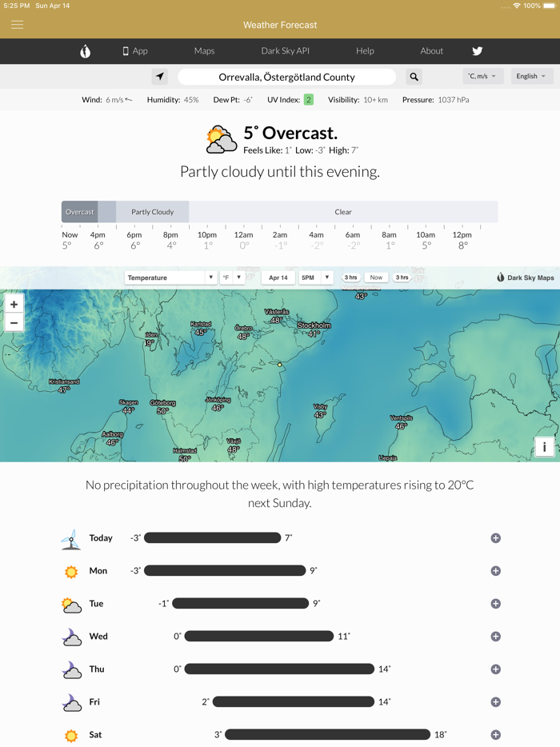Expand Wed forecast details

(x=496, y=637)
